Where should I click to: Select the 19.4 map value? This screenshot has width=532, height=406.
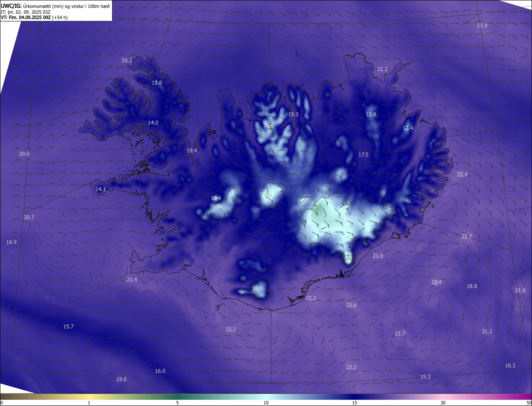(192, 151)
